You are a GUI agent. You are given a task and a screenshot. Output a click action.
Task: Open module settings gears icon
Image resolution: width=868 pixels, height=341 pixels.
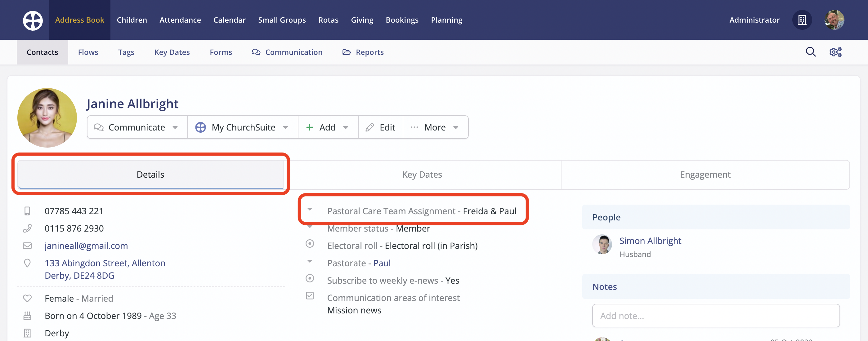[835, 52]
